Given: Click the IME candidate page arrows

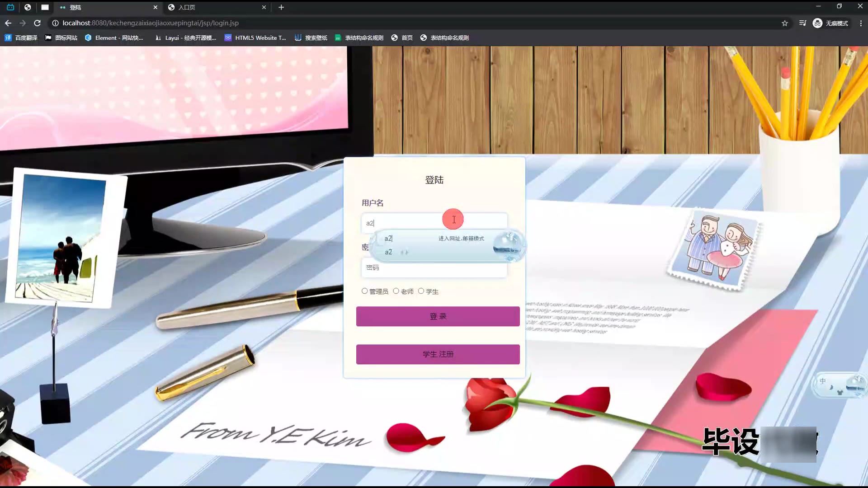Looking at the screenshot, I should 405,252.
